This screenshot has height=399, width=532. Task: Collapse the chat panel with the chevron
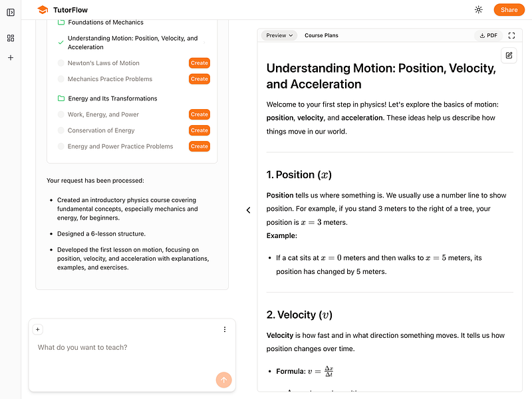[x=248, y=209]
